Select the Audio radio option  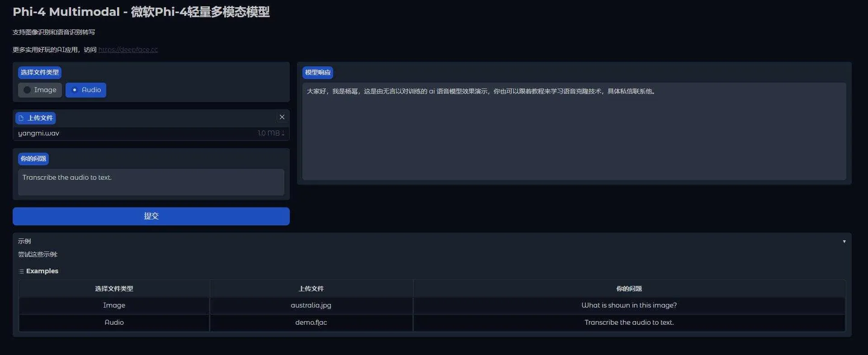(x=86, y=90)
